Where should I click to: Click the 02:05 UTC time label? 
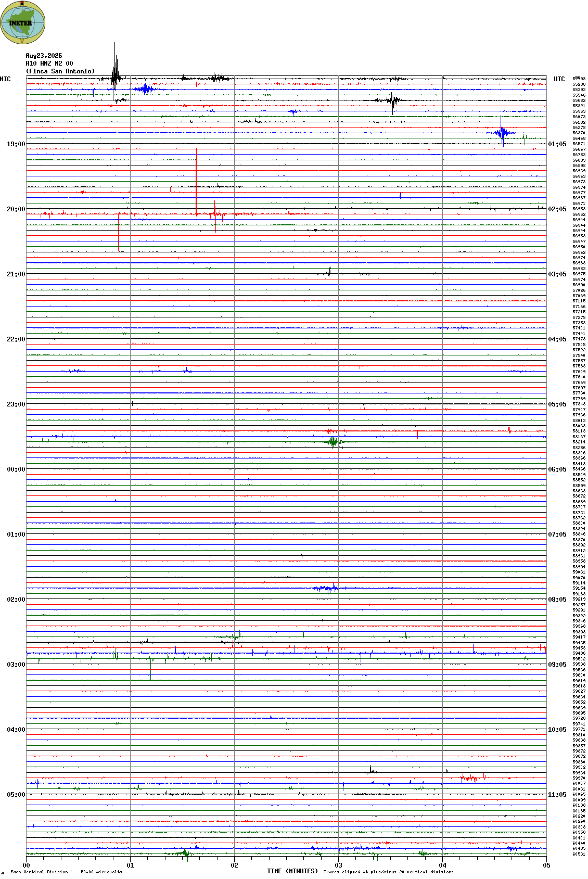coord(557,209)
